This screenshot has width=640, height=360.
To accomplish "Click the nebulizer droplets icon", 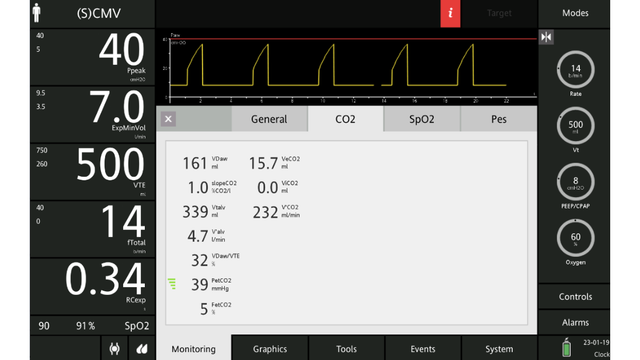I will pos(142,349).
